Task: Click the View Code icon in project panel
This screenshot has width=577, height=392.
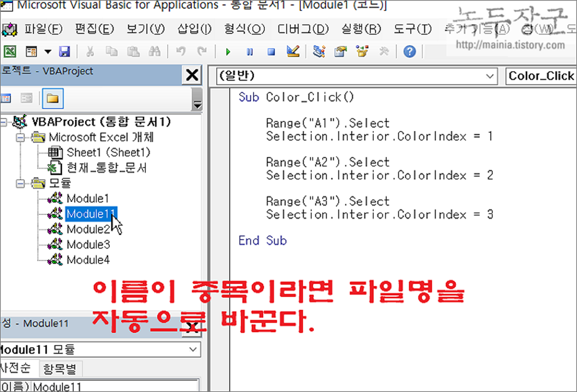Action: [x=6, y=98]
